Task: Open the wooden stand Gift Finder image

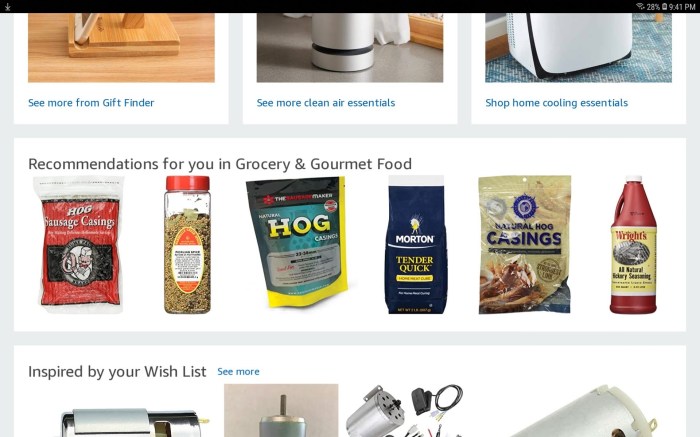Action: [121, 48]
